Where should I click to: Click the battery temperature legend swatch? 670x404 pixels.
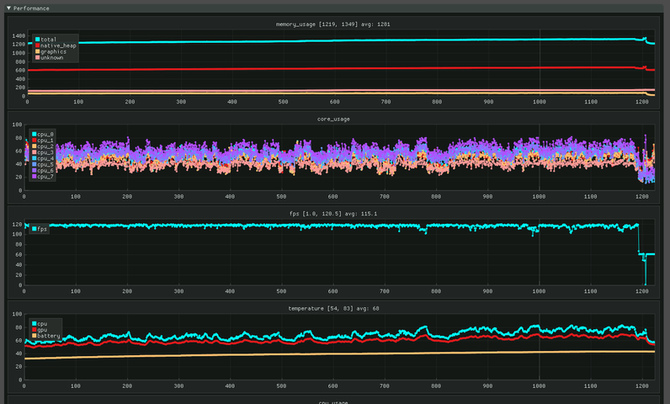point(35,337)
